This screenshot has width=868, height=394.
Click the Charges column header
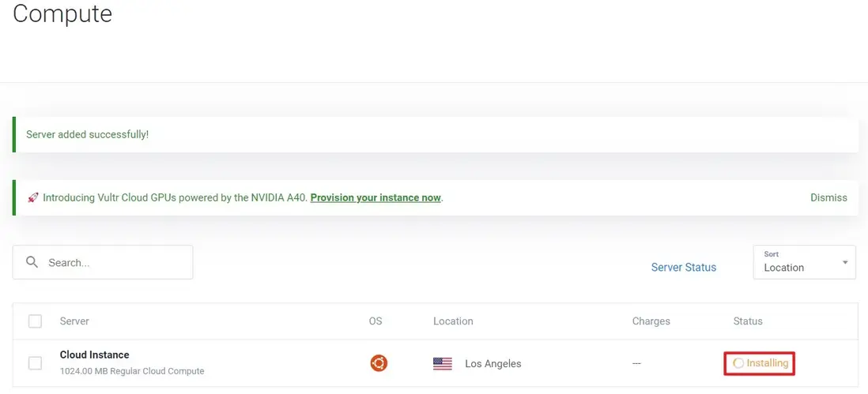[x=651, y=321]
